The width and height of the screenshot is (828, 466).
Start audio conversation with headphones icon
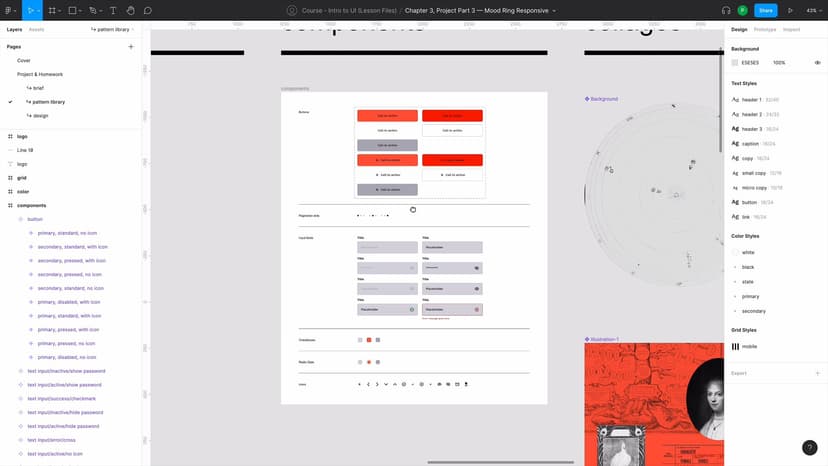coord(726,10)
